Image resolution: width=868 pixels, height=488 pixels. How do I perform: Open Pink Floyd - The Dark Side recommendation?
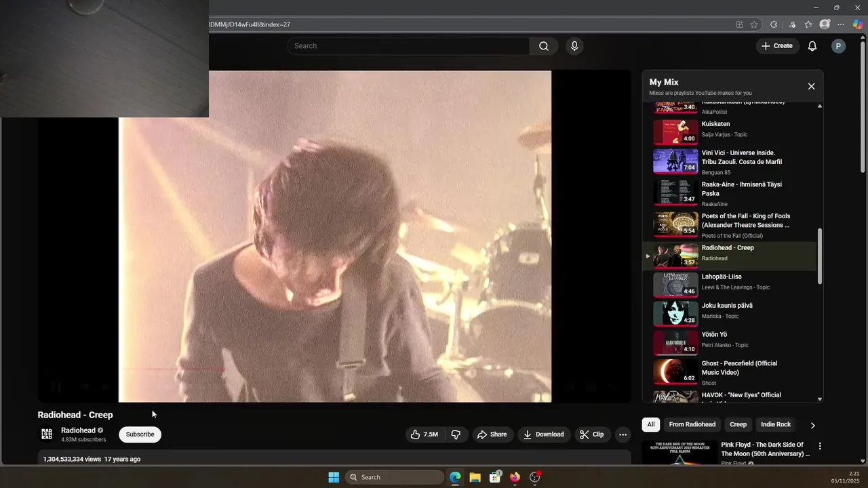(x=765, y=449)
